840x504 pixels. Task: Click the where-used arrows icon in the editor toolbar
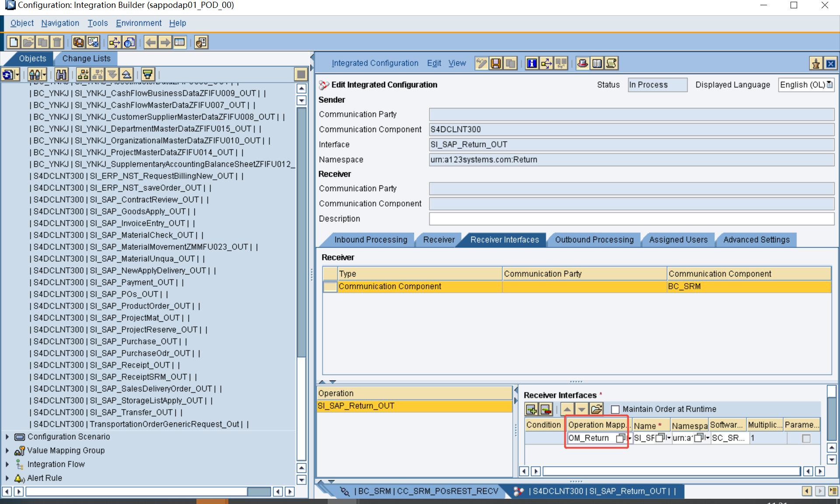pos(546,63)
